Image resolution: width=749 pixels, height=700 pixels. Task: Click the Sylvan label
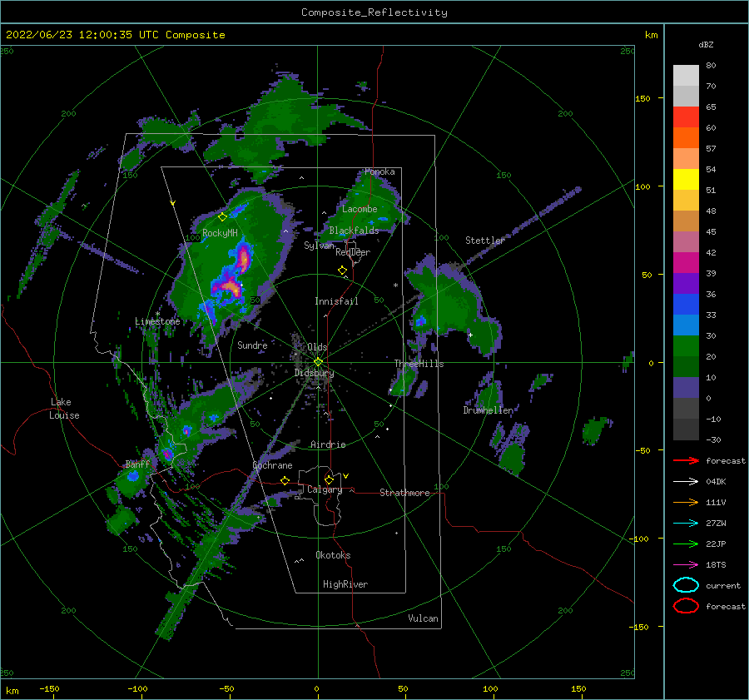coord(319,246)
